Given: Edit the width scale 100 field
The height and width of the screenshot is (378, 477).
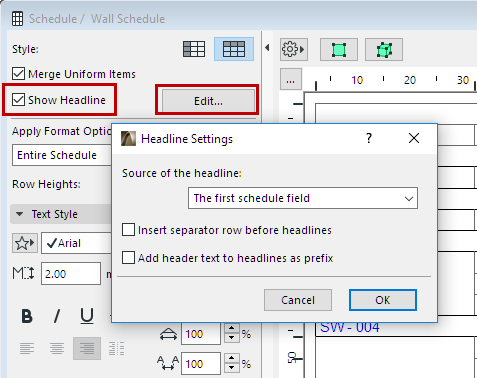Looking at the screenshot, I should tap(201, 334).
